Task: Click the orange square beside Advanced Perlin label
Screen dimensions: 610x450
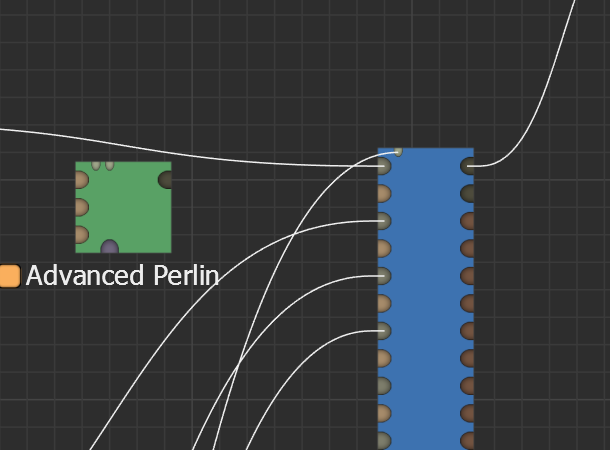Action: 10,276
